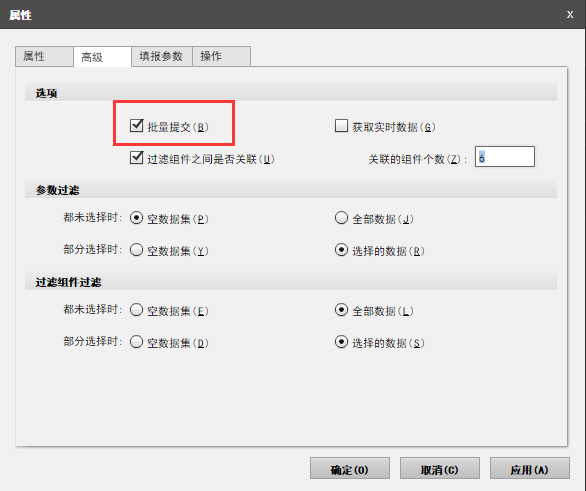This screenshot has width=586, height=491.
Task: Click the 关联的组件个数 input field
Action: 505,157
